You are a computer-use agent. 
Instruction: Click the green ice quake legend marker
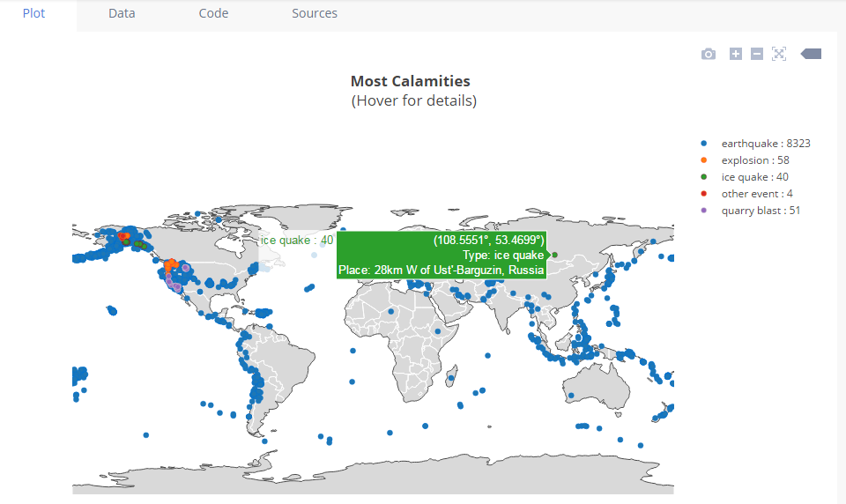703,177
